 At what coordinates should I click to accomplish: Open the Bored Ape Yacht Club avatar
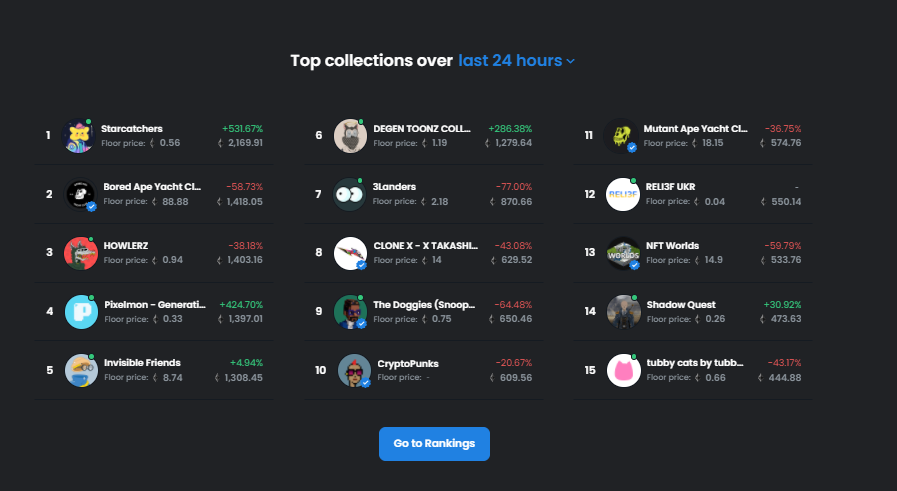pyautogui.click(x=80, y=195)
